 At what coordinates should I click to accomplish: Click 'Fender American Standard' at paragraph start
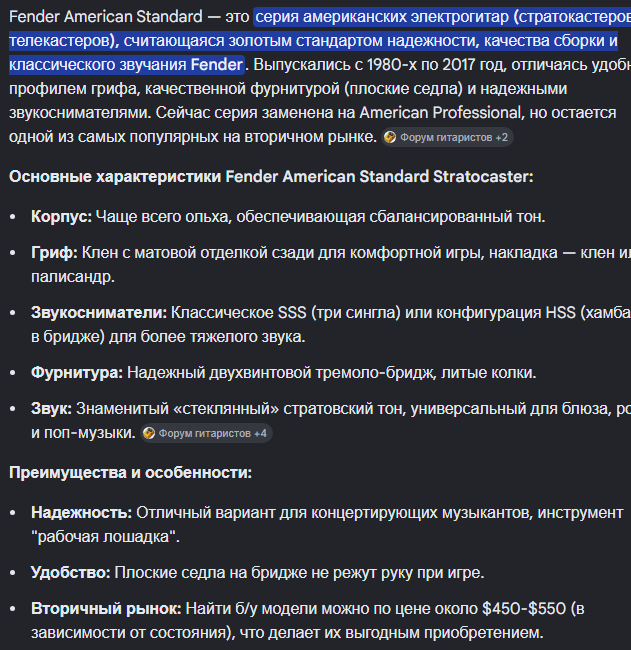(106, 17)
